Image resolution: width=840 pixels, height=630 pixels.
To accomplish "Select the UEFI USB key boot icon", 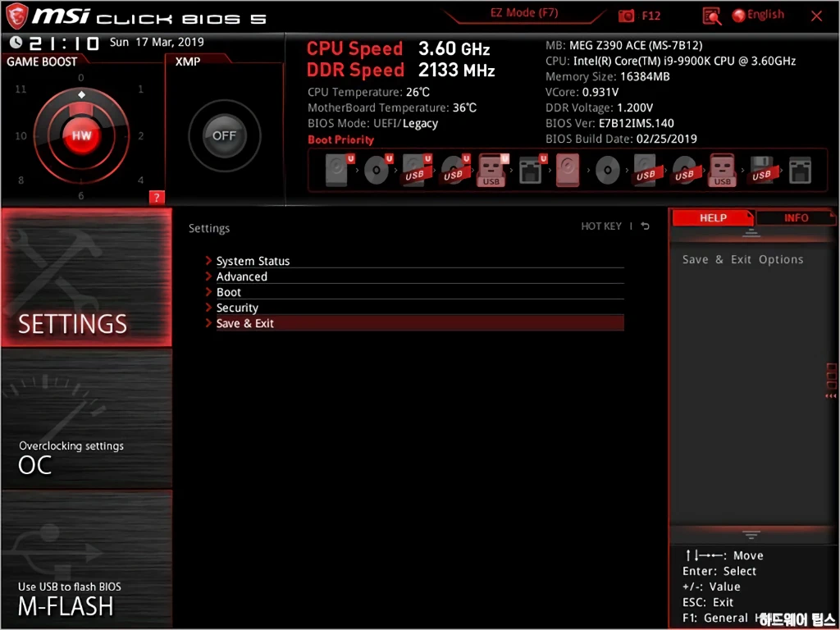I will click(493, 170).
